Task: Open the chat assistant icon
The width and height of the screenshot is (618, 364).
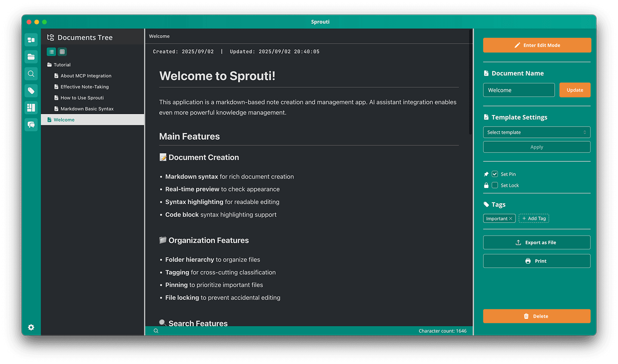Action: (31, 125)
